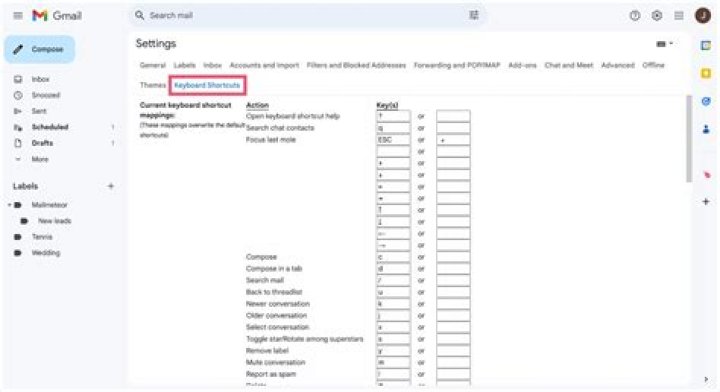Image resolution: width=720 pixels, height=392 pixels.
Task: Click the search magnifier icon
Action: pos(139,15)
